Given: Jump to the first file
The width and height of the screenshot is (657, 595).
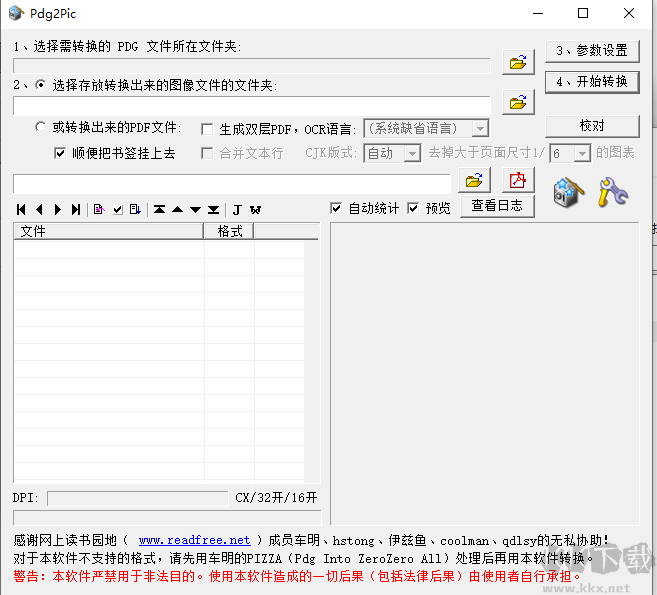Looking at the screenshot, I should (x=21, y=210).
